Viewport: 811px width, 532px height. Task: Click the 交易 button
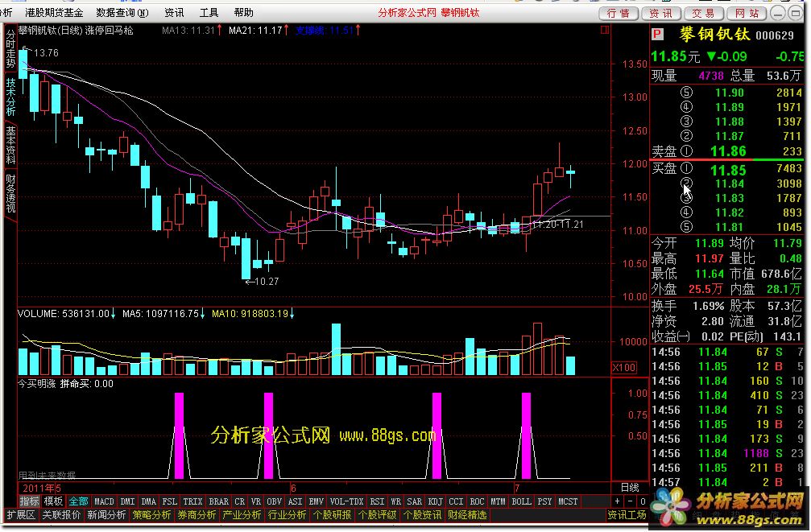[x=703, y=13]
